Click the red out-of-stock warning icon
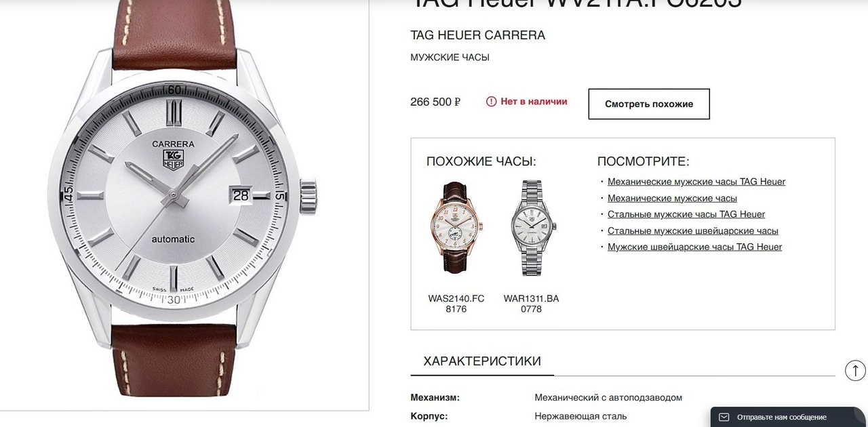868x427 pixels. (492, 102)
